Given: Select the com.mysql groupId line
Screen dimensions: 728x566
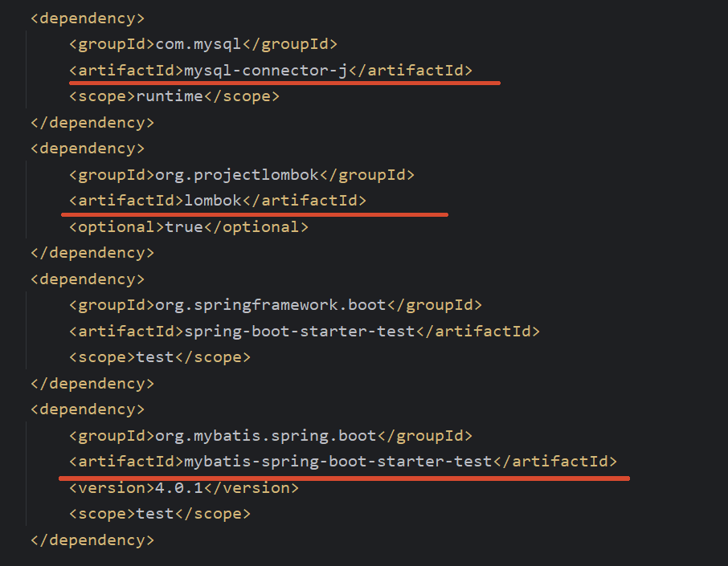Looking at the screenshot, I should [x=203, y=44].
